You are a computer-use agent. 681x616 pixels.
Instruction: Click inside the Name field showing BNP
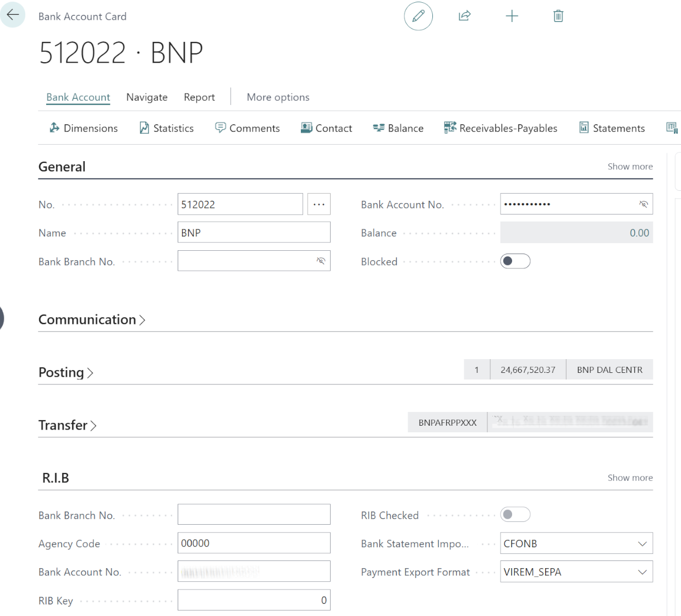click(x=254, y=232)
